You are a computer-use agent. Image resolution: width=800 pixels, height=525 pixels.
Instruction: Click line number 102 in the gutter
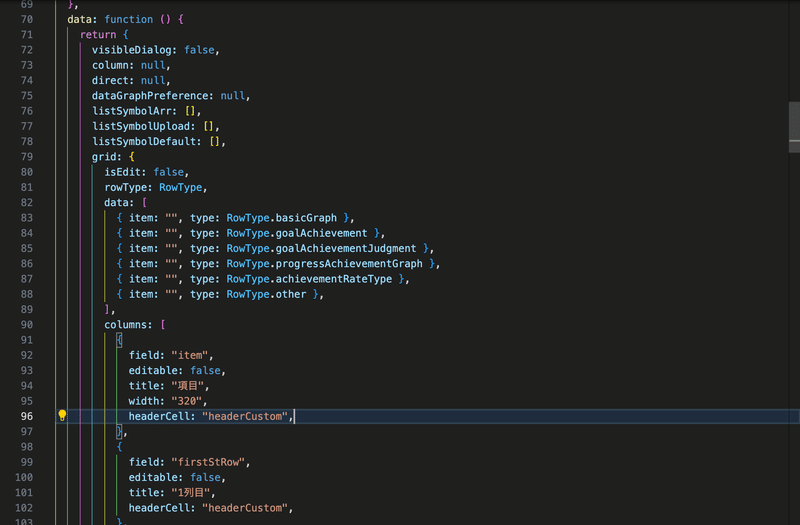tap(24, 508)
